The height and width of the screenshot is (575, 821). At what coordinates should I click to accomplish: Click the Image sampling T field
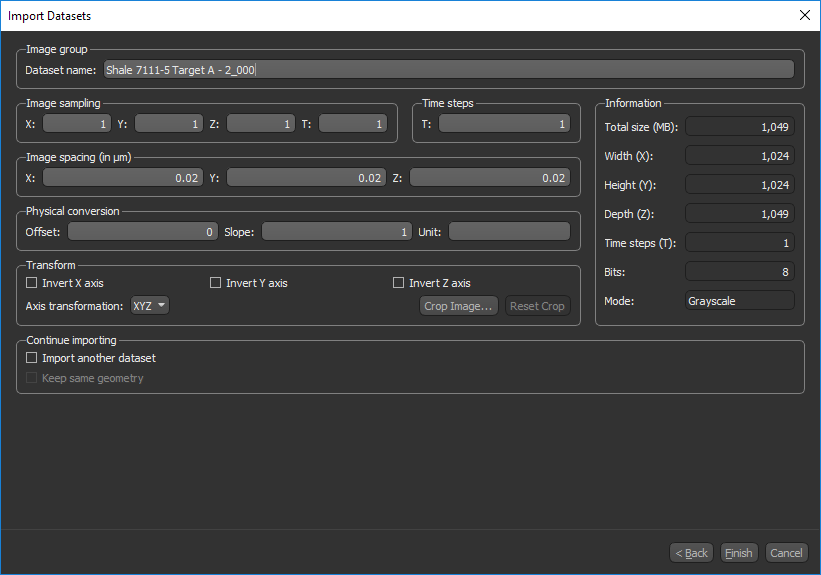352,124
